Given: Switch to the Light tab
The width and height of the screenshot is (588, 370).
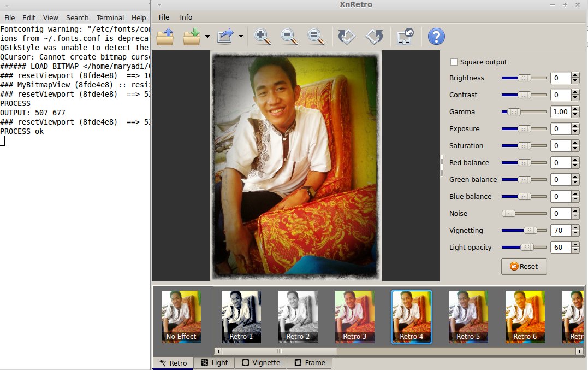Looking at the screenshot, I should pos(214,362).
